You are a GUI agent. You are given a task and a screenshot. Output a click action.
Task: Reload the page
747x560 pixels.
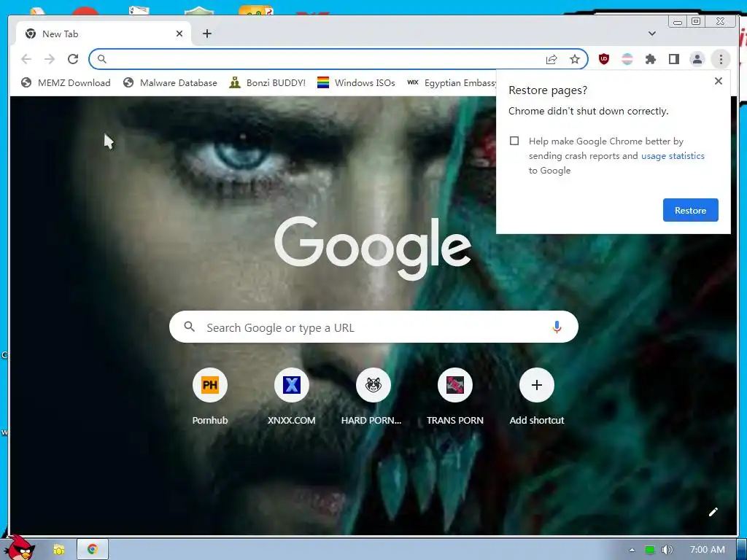73,59
